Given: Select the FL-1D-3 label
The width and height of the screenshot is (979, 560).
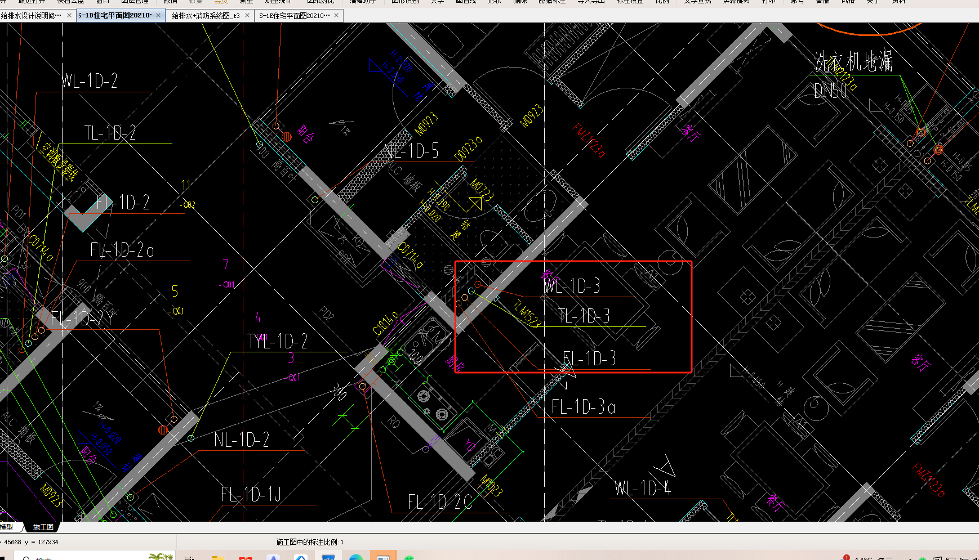Looking at the screenshot, I should [x=590, y=359].
